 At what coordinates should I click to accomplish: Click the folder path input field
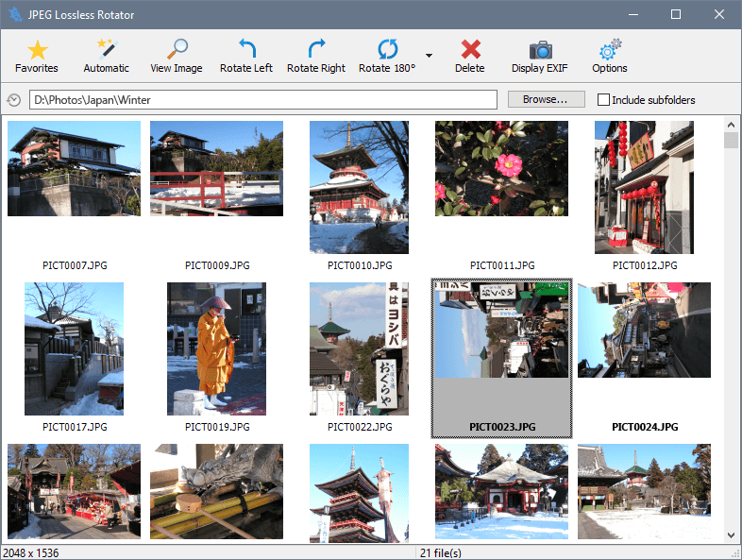[x=264, y=100]
